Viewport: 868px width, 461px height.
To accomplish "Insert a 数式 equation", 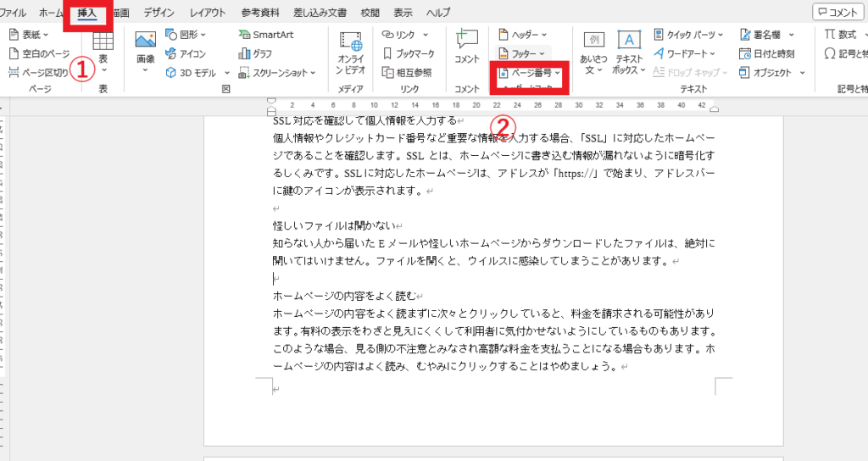I will point(840,34).
